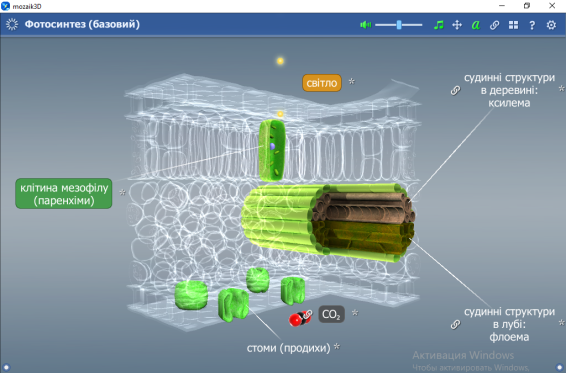Click the four-arrow move icon

click(457, 25)
